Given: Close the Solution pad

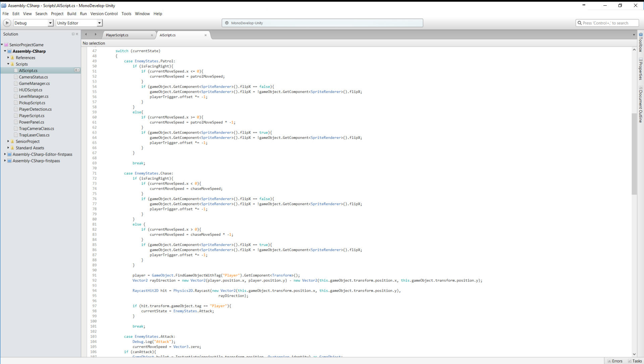Looking at the screenshot, I should pyautogui.click(x=77, y=34).
